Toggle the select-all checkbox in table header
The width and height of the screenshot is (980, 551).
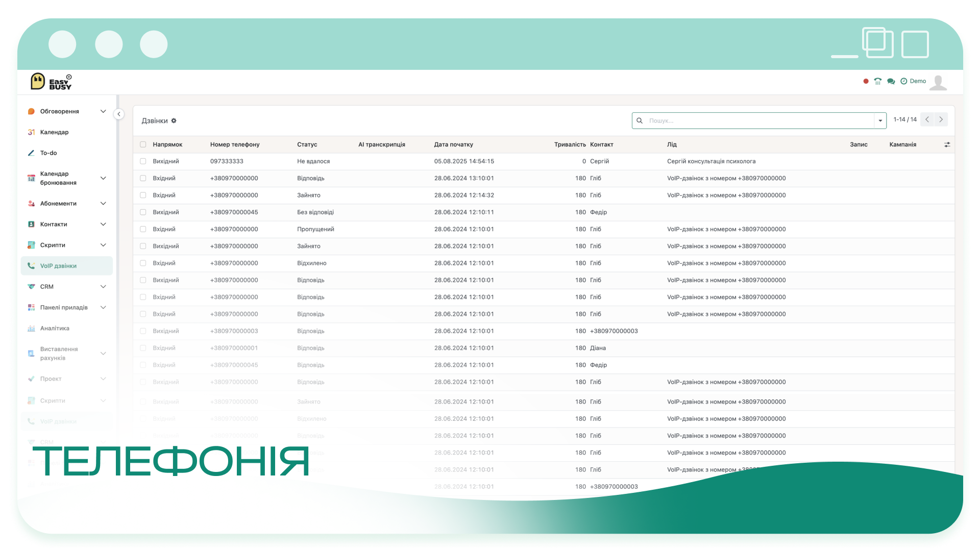143,145
